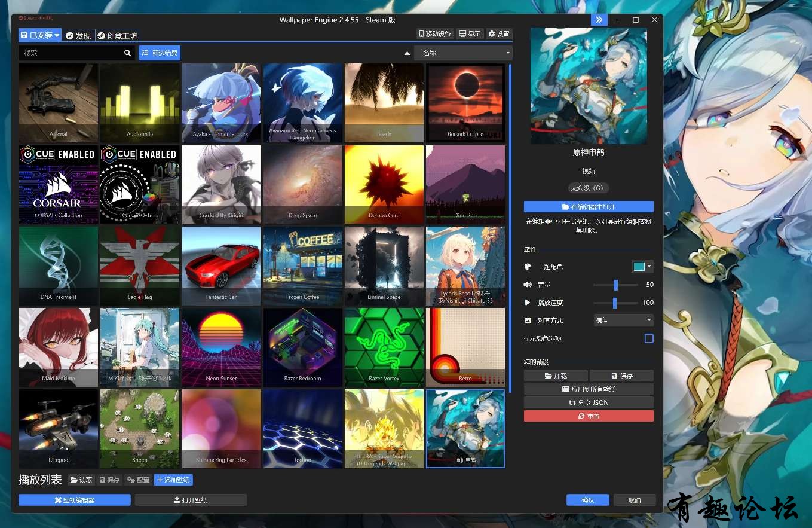
Task: Select the Cracked By Kirigiri wallpaper
Action: 221,184
